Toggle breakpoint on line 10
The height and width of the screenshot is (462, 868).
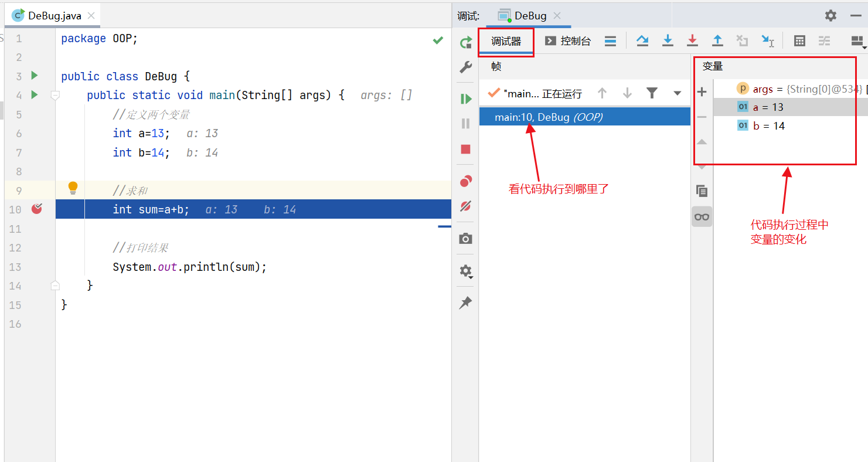coord(37,209)
